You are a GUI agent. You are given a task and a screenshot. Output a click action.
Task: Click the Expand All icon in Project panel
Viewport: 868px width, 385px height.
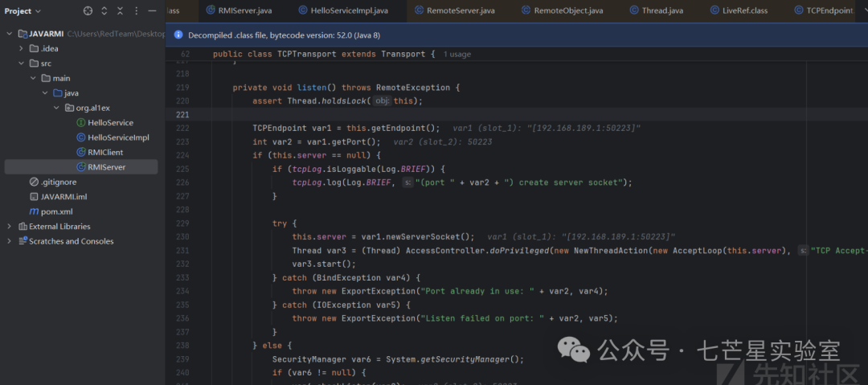pos(104,10)
